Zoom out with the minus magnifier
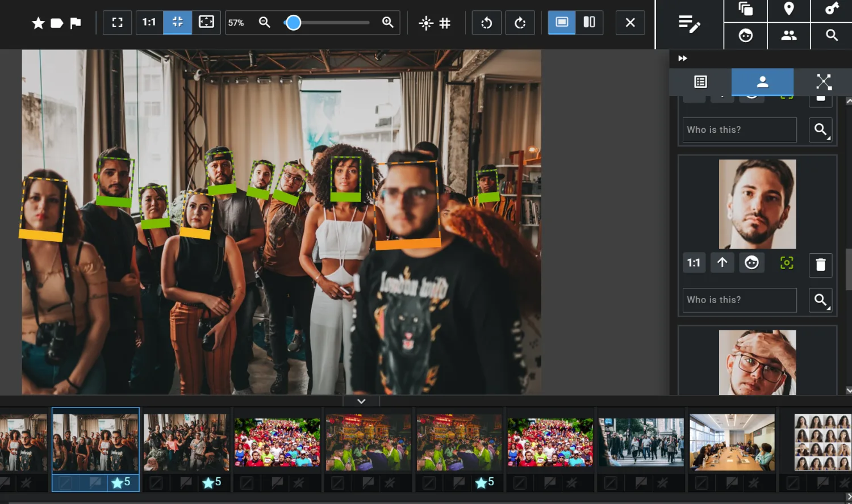The width and height of the screenshot is (852, 504). tap(265, 22)
